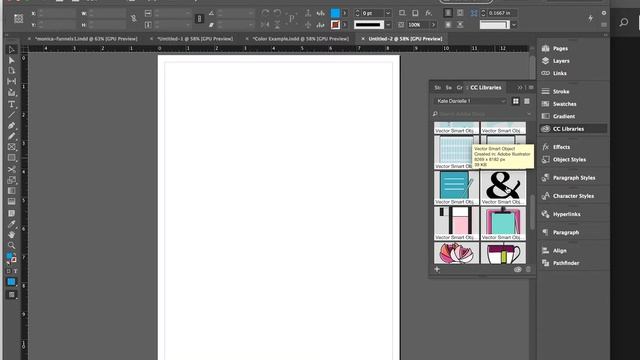The image size is (640, 360).
Task: Click the lightning bolt quick apply icon
Action: pos(590,18)
